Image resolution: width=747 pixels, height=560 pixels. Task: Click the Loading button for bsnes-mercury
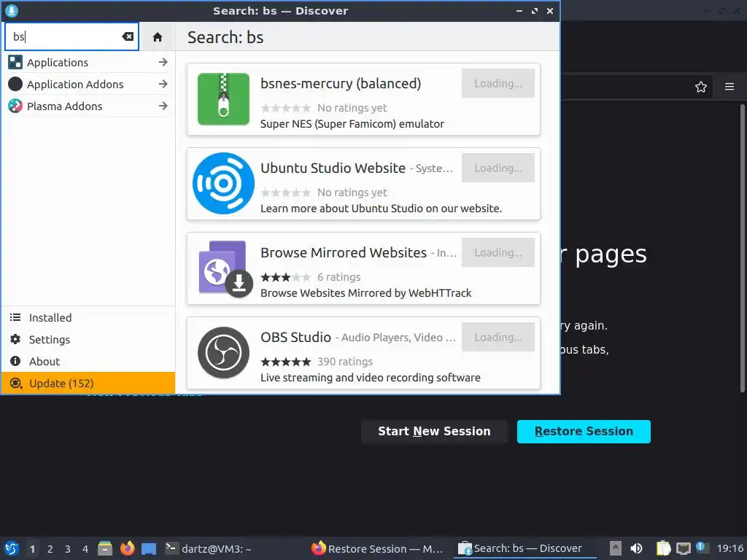[x=498, y=83]
